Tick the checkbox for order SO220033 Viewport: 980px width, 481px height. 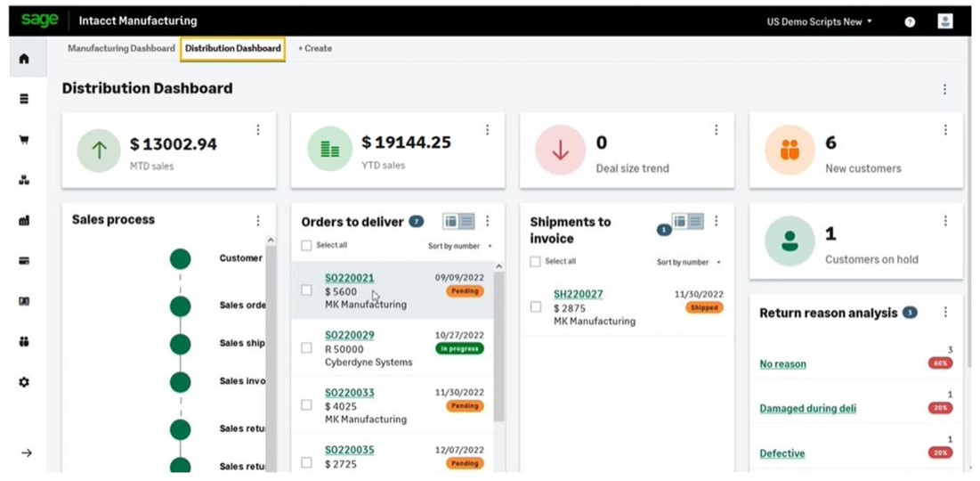306,405
